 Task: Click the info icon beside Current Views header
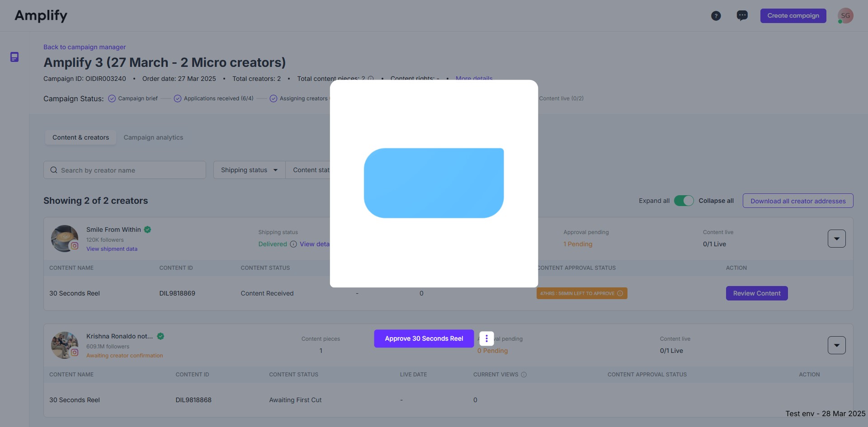[524, 375]
